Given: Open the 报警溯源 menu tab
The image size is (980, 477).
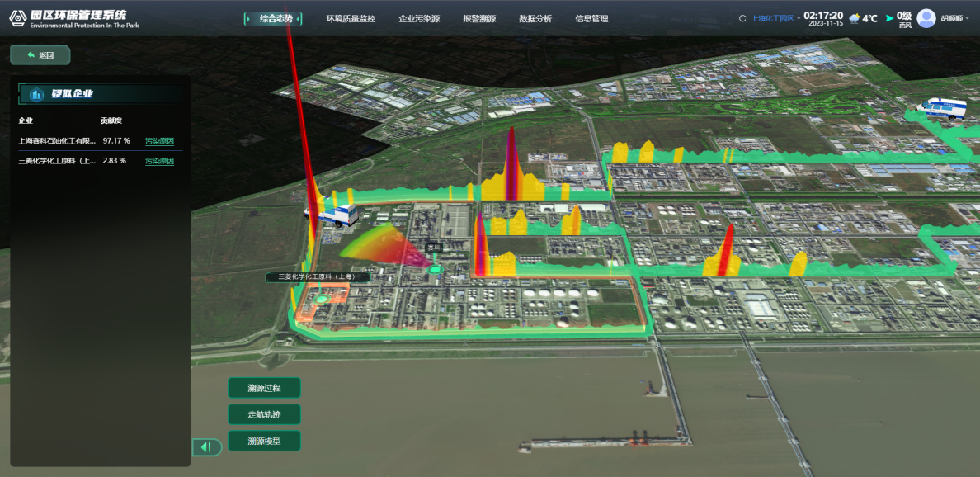Looking at the screenshot, I should [479, 18].
